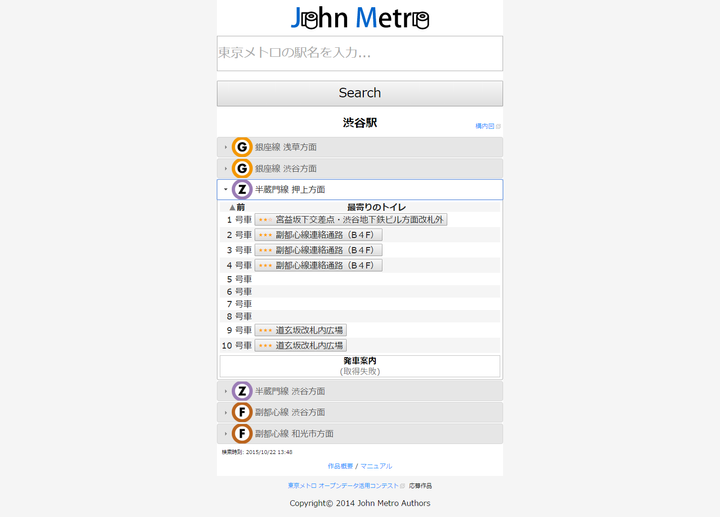Screen dimensions: 720x517
Task: Open the car 1 toilet 宮益坂下交差点 button
Action: [x=351, y=220]
